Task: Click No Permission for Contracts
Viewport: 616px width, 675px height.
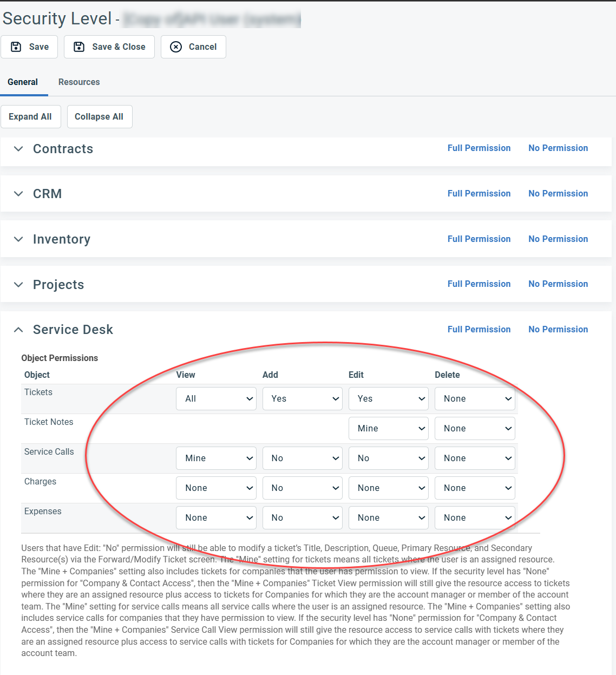Action: (x=558, y=148)
